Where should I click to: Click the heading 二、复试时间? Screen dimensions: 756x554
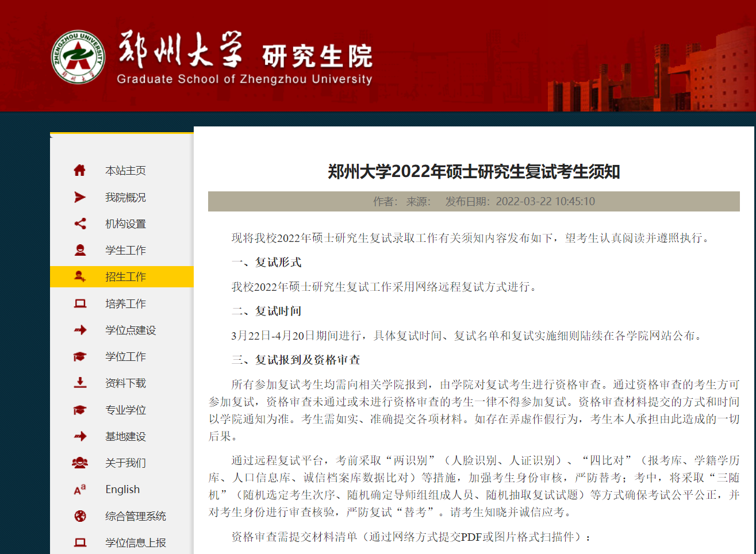pos(267,311)
